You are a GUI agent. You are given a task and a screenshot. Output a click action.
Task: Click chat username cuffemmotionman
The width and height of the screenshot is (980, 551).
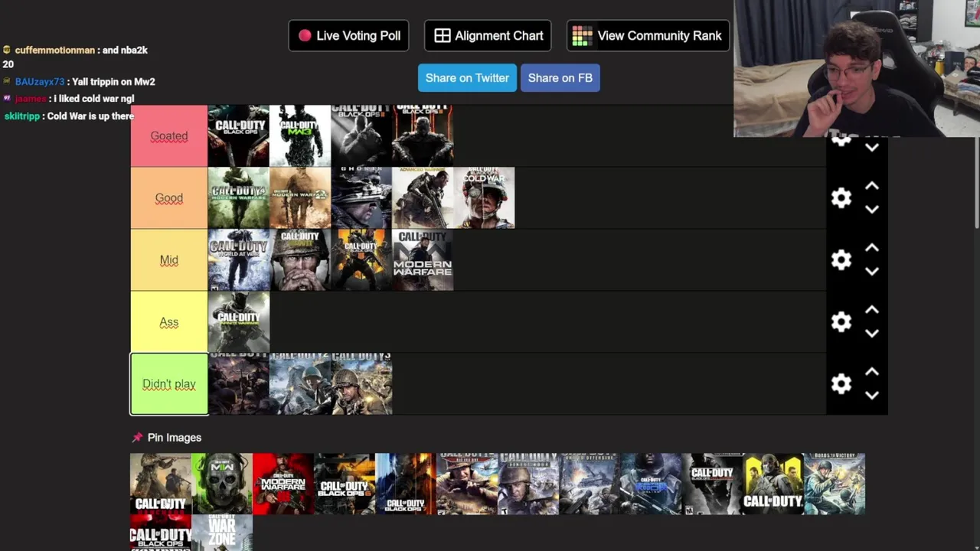click(x=55, y=50)
